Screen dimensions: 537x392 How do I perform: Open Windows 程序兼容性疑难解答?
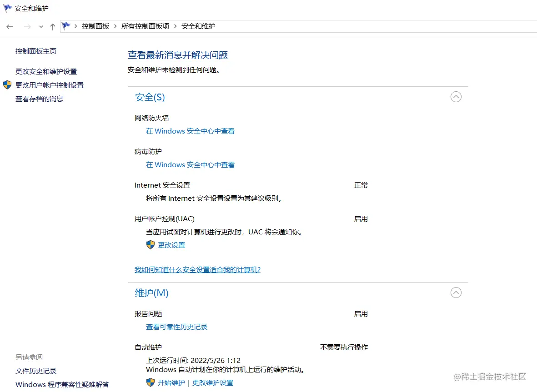(62, 384)
